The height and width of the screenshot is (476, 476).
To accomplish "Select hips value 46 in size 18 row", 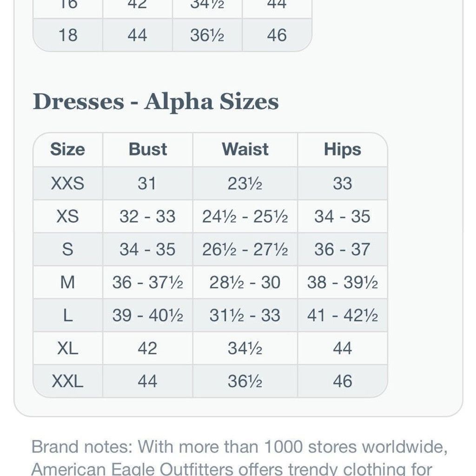I will (277, 35).
